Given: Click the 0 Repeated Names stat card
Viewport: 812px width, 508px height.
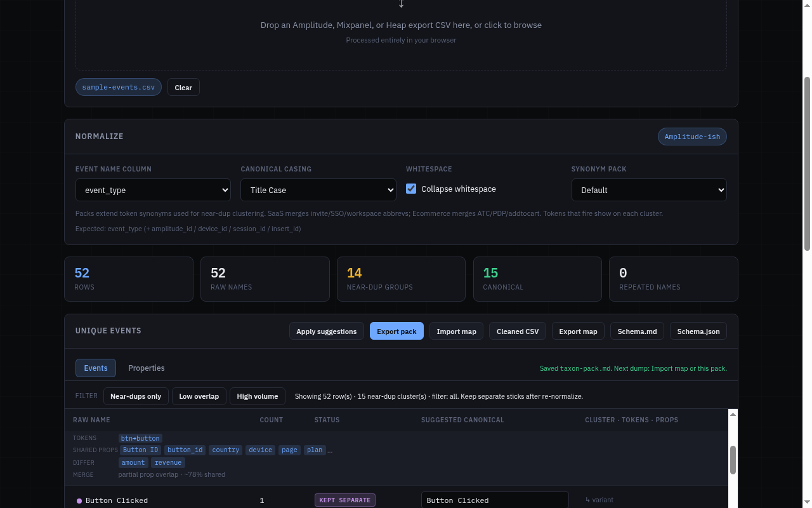Looking at the screenshot, I should coord(674,279).
